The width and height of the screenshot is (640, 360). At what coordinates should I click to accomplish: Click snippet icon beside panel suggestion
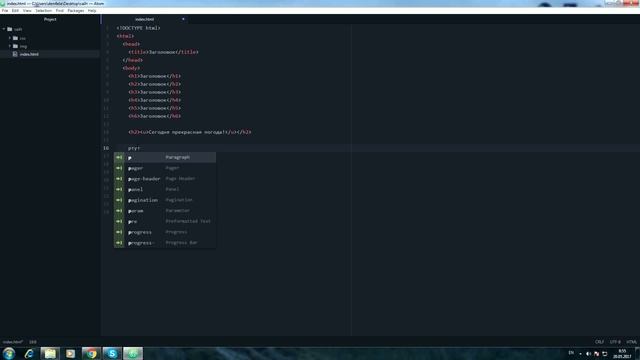coord(119,189)
